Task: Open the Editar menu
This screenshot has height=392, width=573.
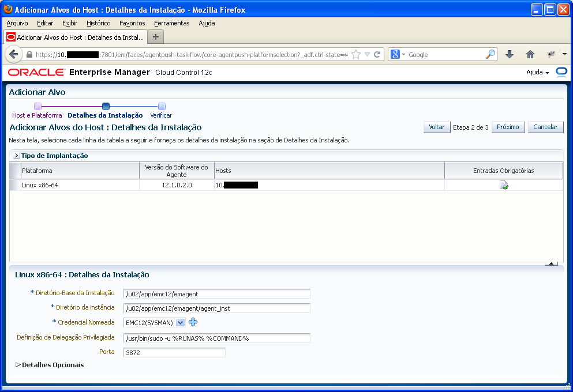Action: click(x=45, y=23)
